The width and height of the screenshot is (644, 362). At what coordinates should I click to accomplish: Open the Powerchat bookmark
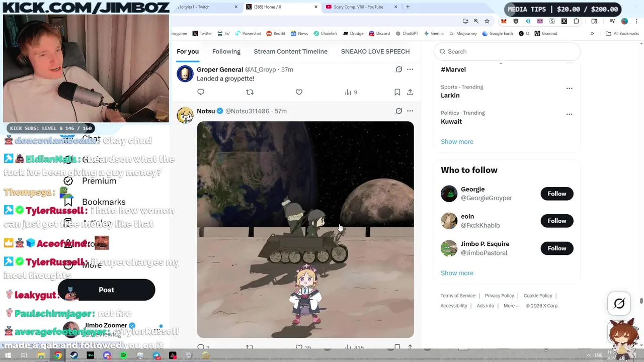click(248, 34)
